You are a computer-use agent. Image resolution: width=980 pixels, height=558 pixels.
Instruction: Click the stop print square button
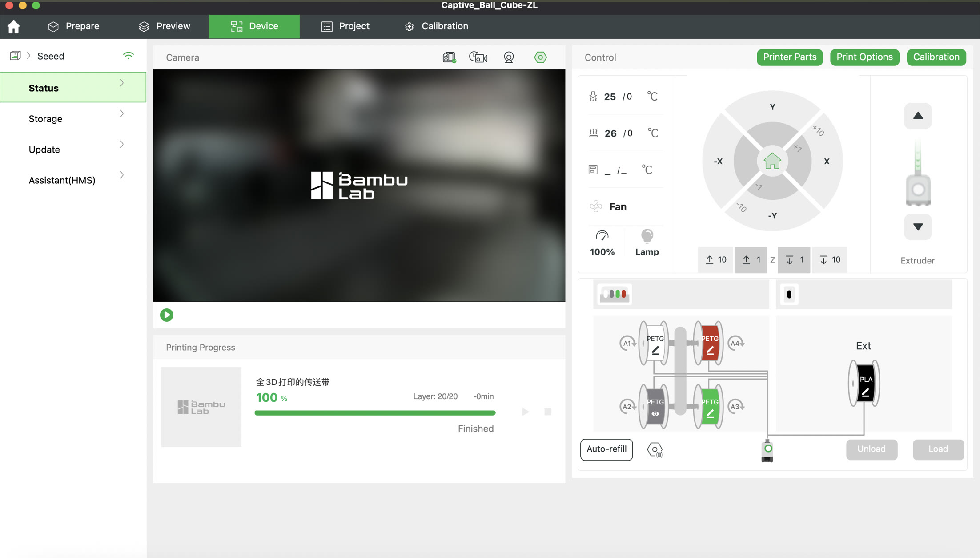pyautogui.click(x=548, y=412)
